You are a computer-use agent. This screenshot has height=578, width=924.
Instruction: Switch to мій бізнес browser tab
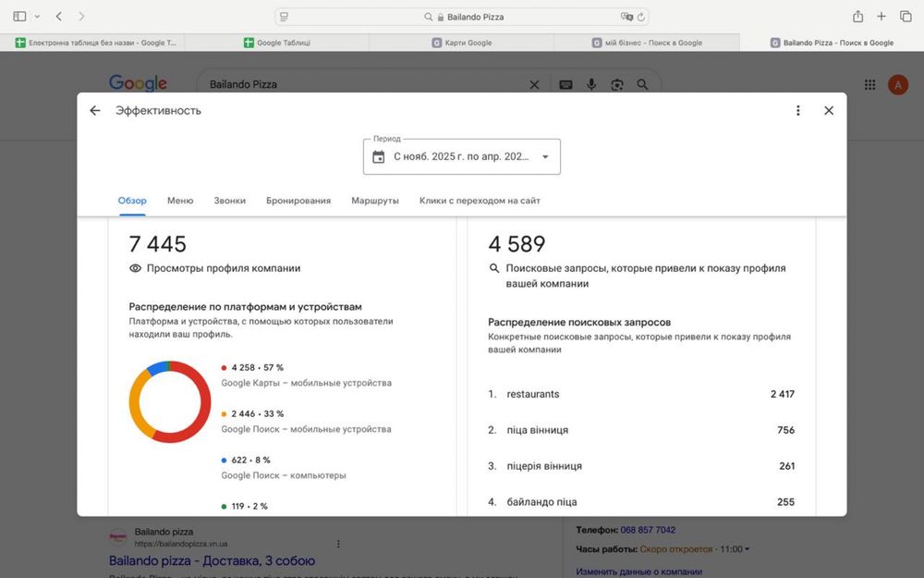click(x=647, y=43)
